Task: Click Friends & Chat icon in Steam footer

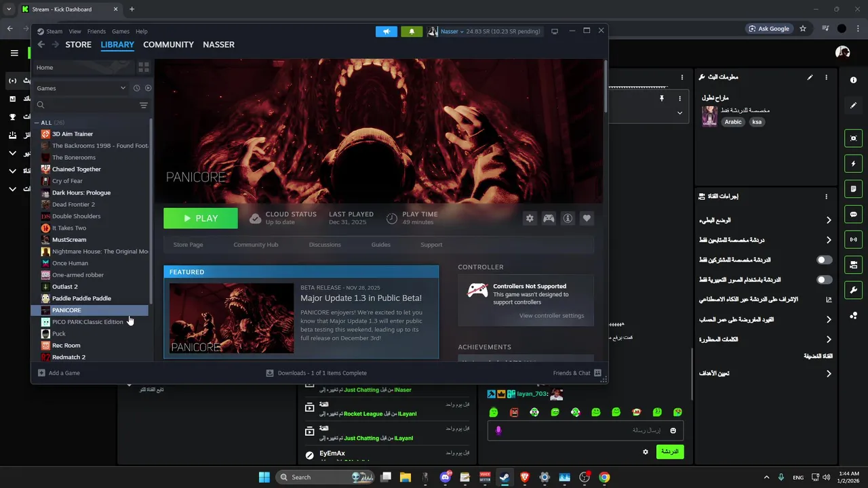Action: (x=597, y=373)
